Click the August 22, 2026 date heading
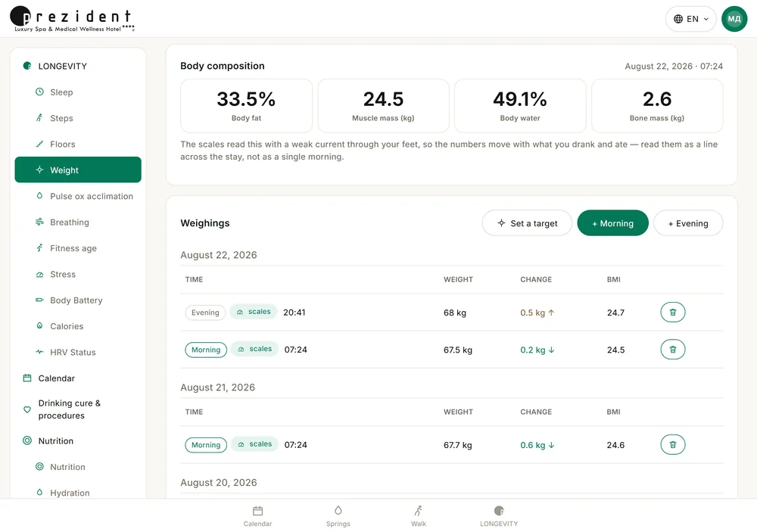757x532 pixels. click(x=219, y=255)
